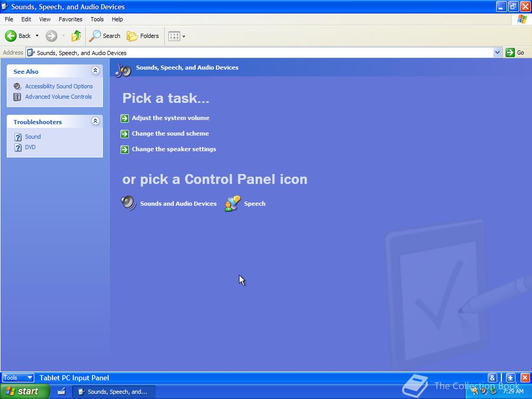
Task: Open the Speech control panel icon
Action: pos(232,203)
